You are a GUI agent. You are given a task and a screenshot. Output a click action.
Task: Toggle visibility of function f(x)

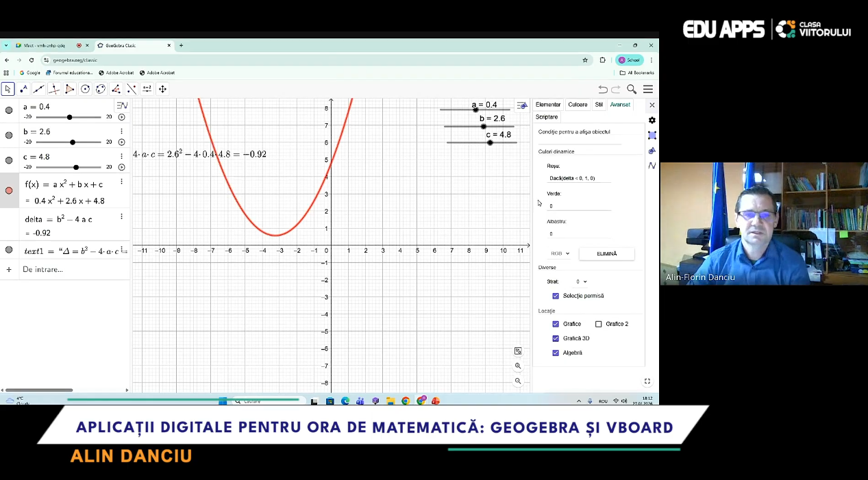coord(9,191)
